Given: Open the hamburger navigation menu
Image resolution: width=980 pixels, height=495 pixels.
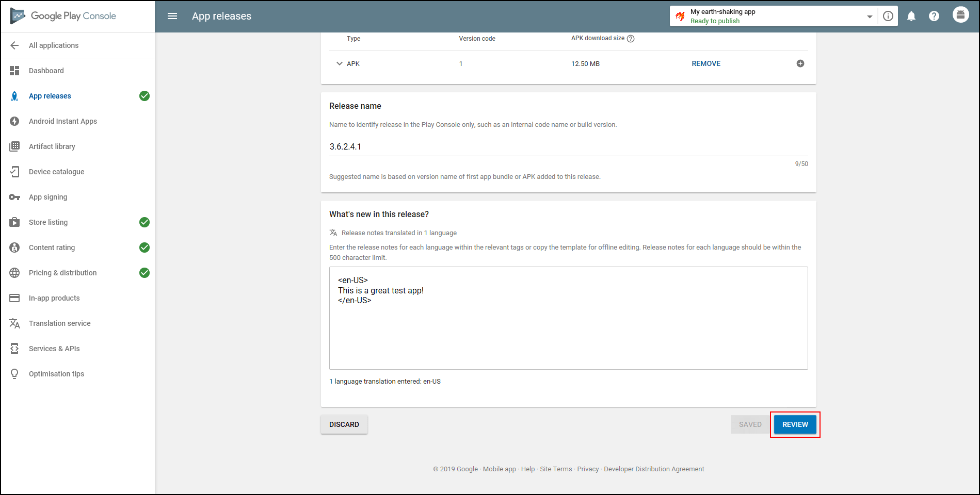Looking at the screenshot, I should (172, 16).
